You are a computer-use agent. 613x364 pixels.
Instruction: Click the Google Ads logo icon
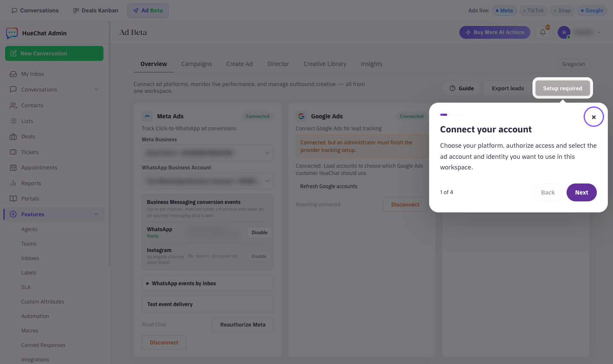tap(301, 116)
